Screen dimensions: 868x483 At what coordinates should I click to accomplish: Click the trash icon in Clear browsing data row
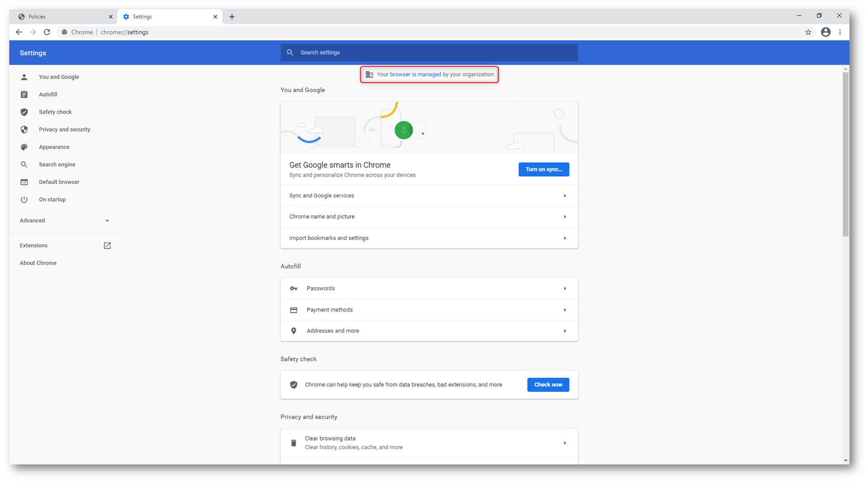click(x=293, y=443)
